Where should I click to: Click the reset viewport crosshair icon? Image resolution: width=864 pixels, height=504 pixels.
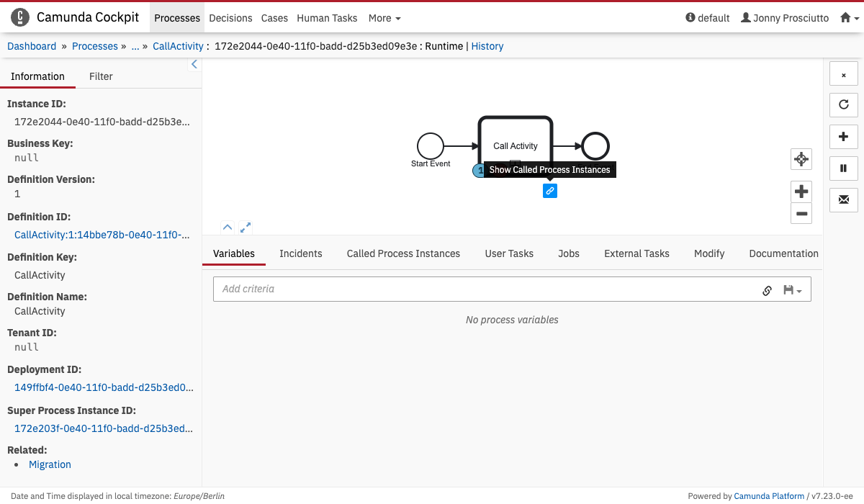coord(801,159)
